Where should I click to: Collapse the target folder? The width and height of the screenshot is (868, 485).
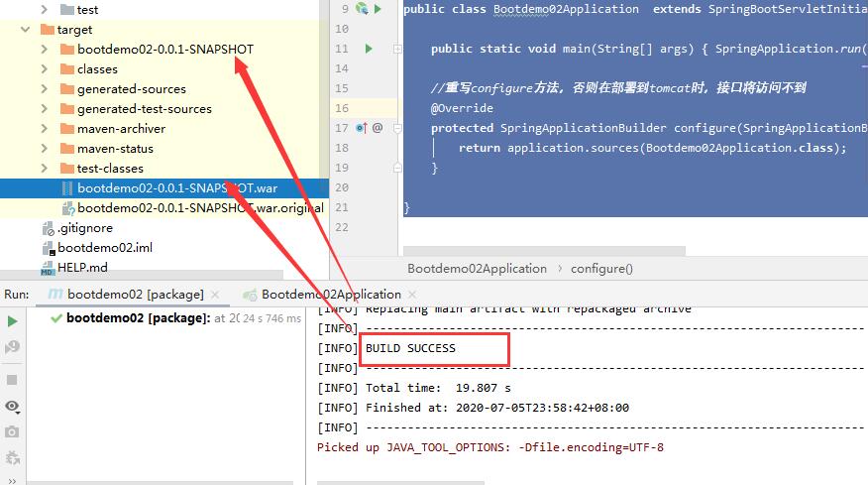(25, 30)
